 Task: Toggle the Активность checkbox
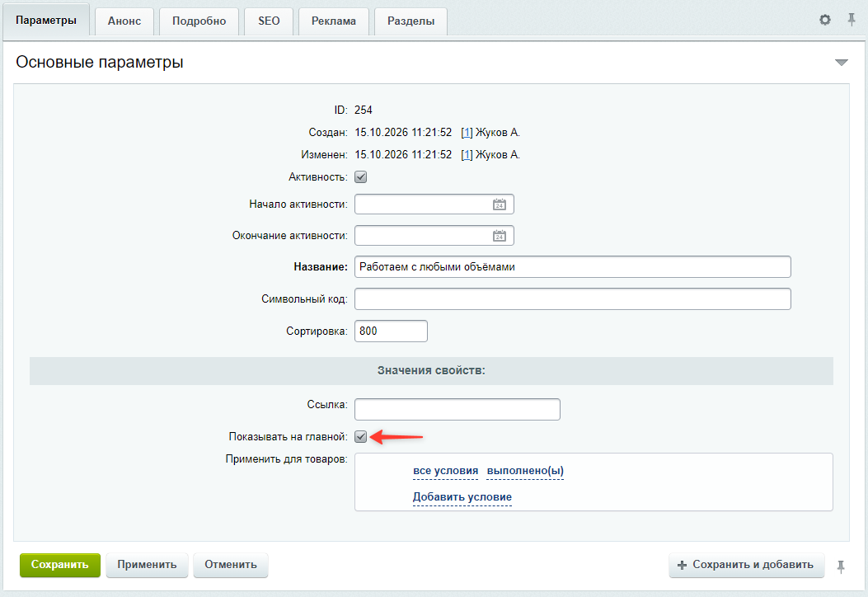(x=360, y=177)
